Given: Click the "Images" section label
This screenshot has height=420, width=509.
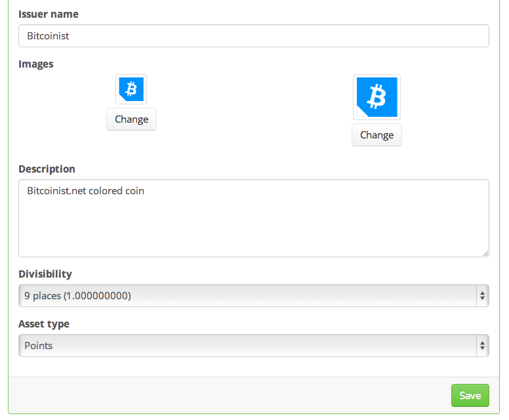Looking at the screenshot, I should pyautogui.click(x=36, y=64).
